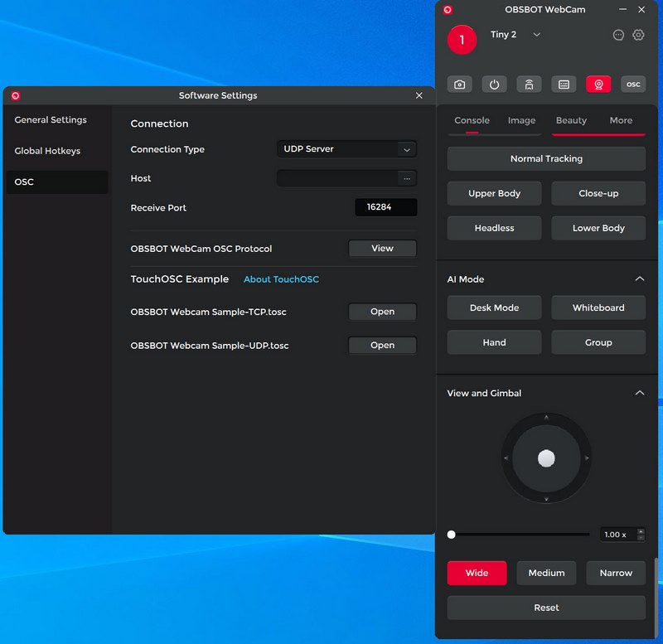Screen dimensions: 663x644
Task: Enable Close-up tracking
Action: pyautogui.click(x=598, y=194)
